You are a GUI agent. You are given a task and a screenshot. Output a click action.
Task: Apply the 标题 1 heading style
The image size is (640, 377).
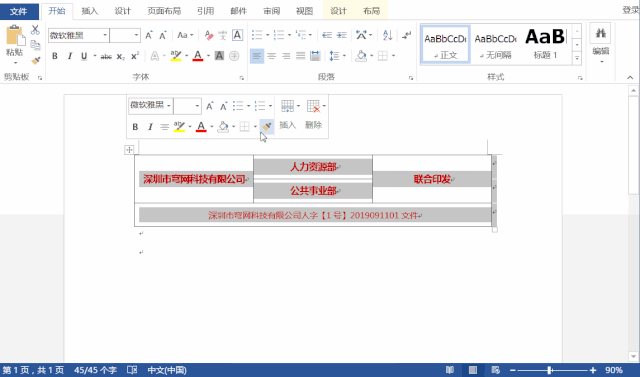545,44
